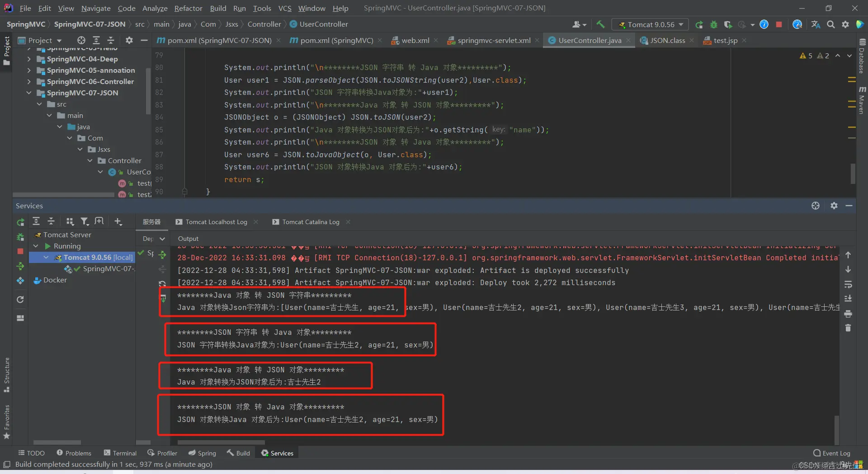Clear the output with the trash icon

(848, 328)
